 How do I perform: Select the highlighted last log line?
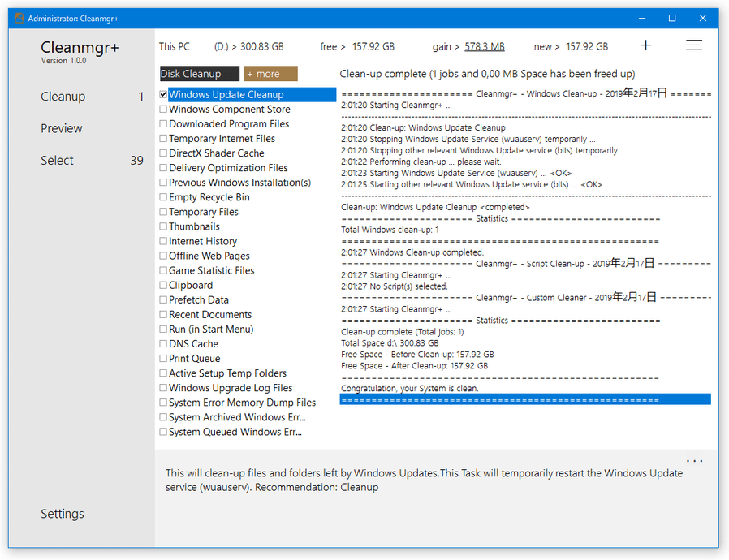pos(525,399)
